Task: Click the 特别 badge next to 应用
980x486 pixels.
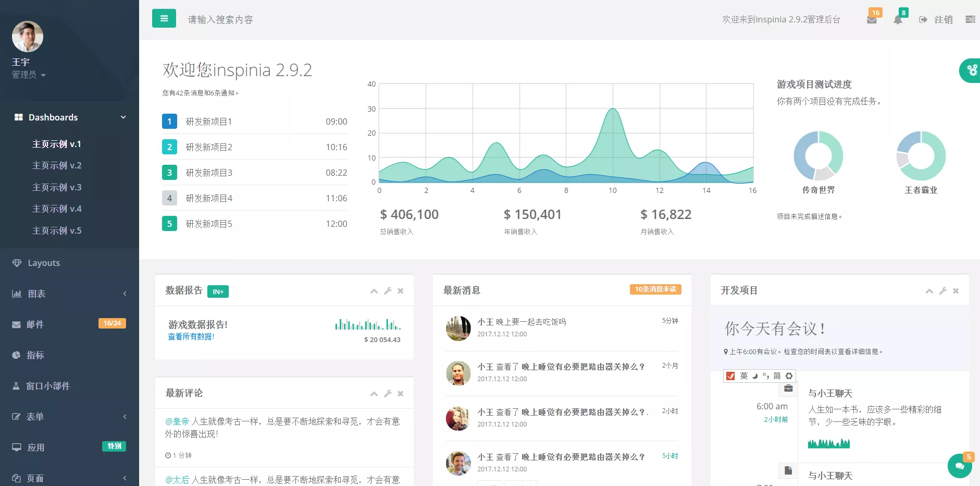Action: point(114,446)
